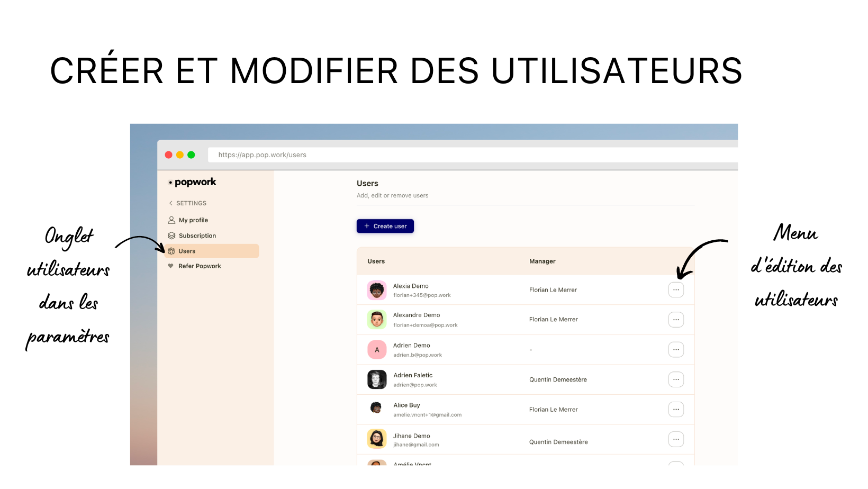Select the Users group icon in sidebar
Screen dimensions: 868x489
(x=171, y=251)
